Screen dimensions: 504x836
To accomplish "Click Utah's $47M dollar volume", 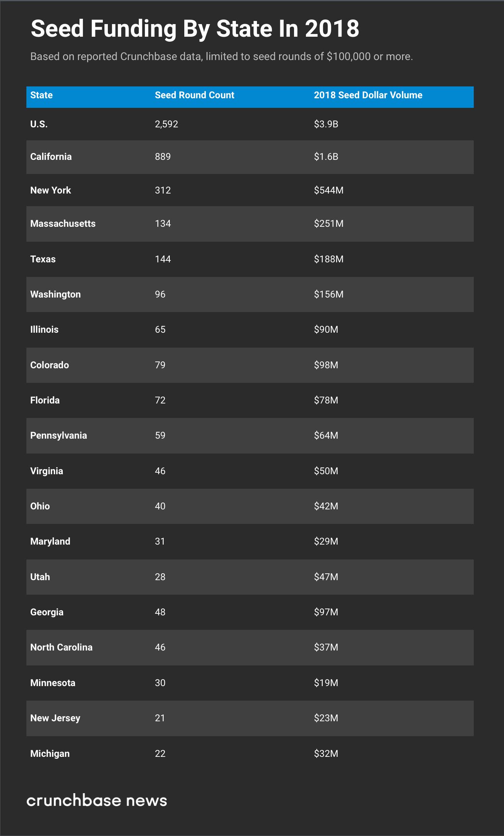I will pos(326,577).
